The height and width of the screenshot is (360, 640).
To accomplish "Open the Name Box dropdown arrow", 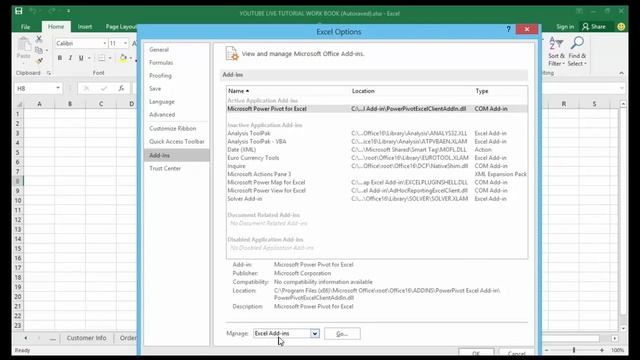I will tap(58, 88).
